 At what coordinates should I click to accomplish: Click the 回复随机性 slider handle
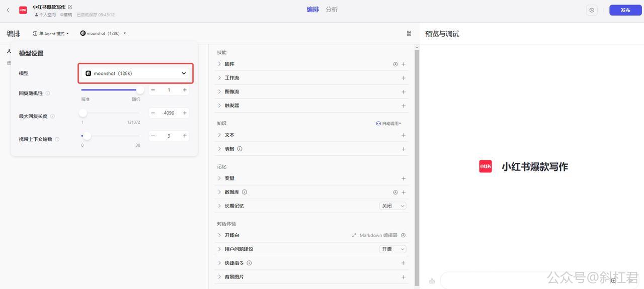pyautogui.click(x=140, y=90)
